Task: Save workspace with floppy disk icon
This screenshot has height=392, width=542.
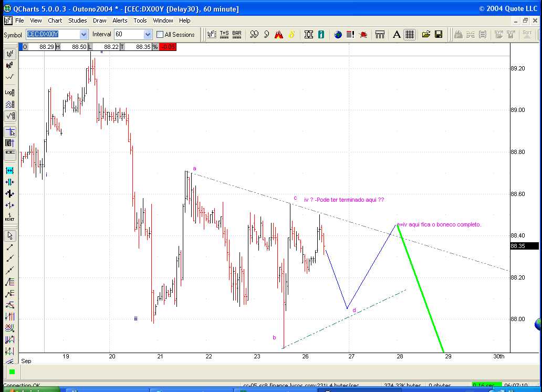Action: [x=439, y=34]
